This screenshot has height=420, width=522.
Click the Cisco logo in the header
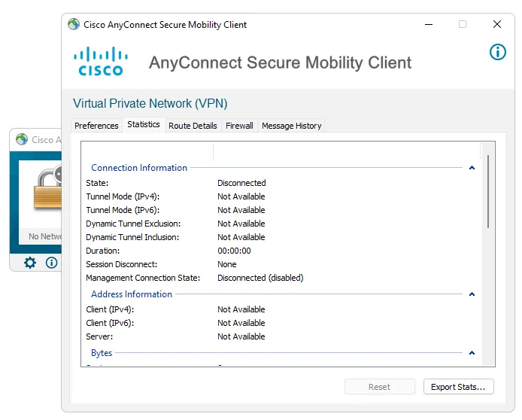click(101, 61)
